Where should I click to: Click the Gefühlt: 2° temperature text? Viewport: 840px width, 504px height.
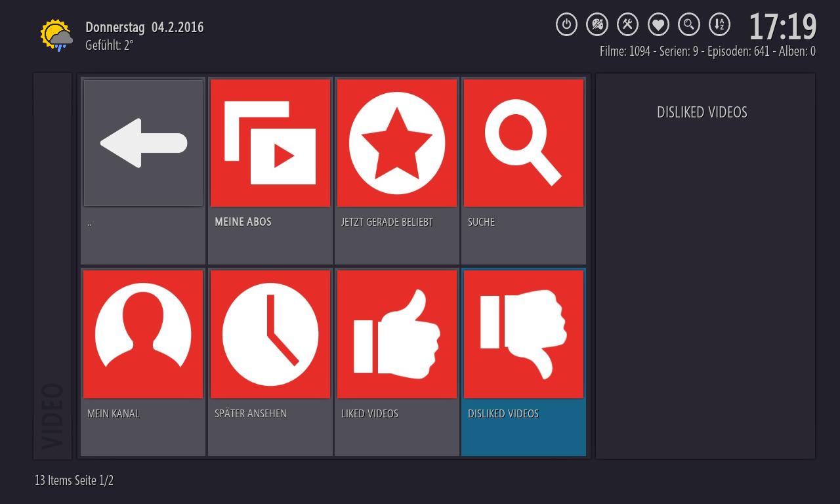(x=110, y=45)
